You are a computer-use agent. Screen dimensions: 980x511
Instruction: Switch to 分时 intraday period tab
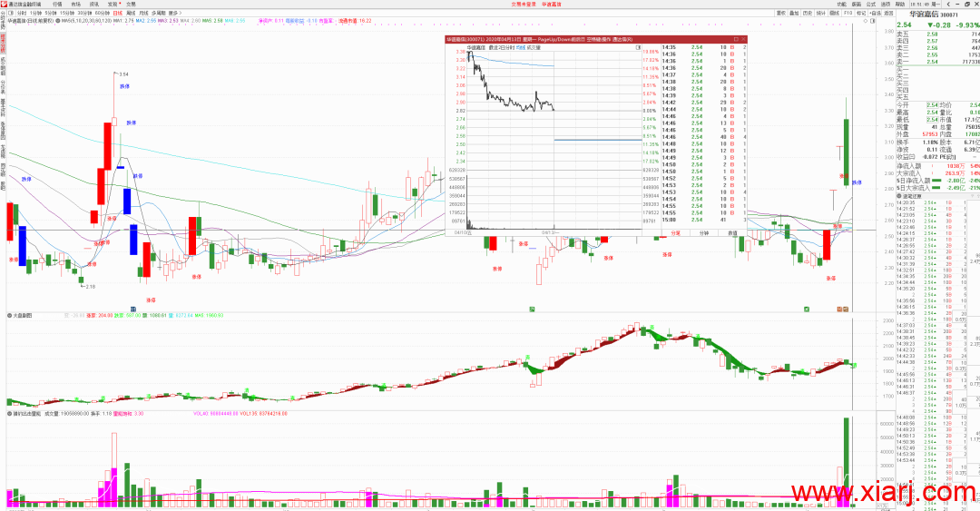click(22, 13)
